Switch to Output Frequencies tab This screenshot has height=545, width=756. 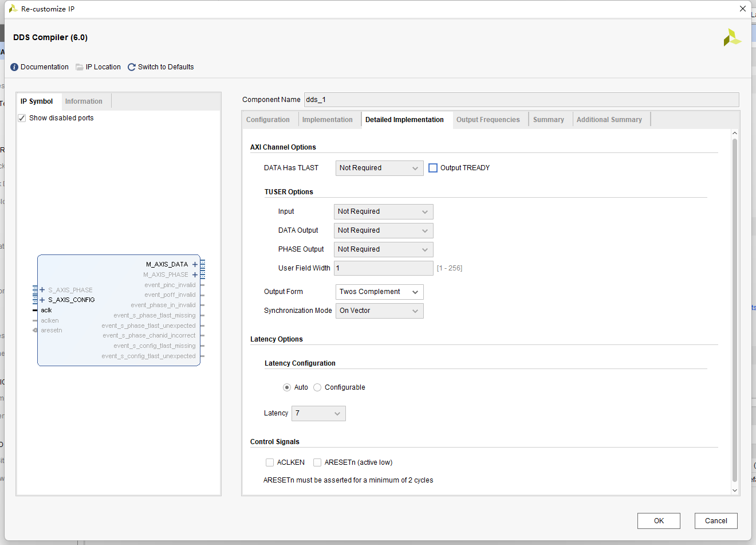pyautogui.click(x=488, y=120)
